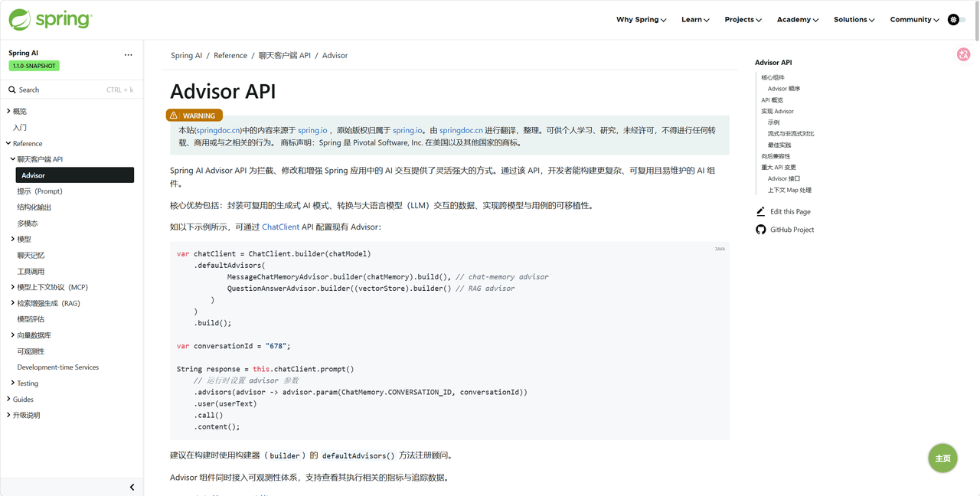This screenshot has height=496, width=980.
Task: Open the 结构化输出 sidebar page
Action: 34,207
